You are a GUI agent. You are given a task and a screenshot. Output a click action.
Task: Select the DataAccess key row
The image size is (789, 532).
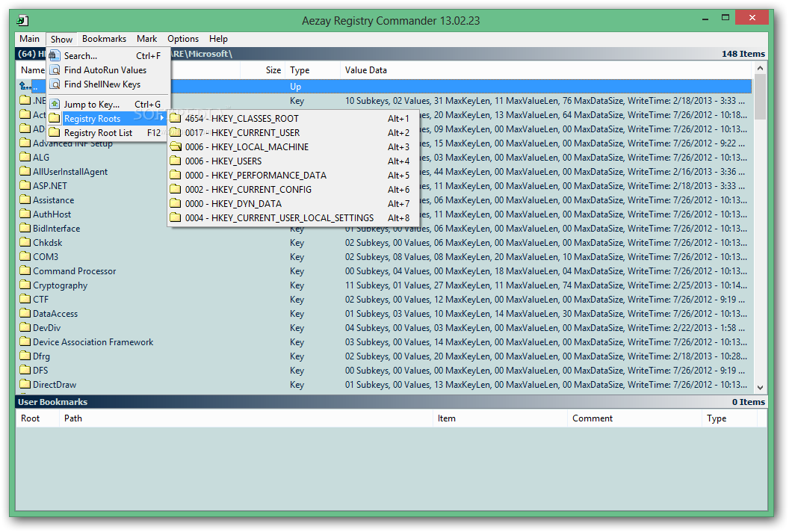385,314
